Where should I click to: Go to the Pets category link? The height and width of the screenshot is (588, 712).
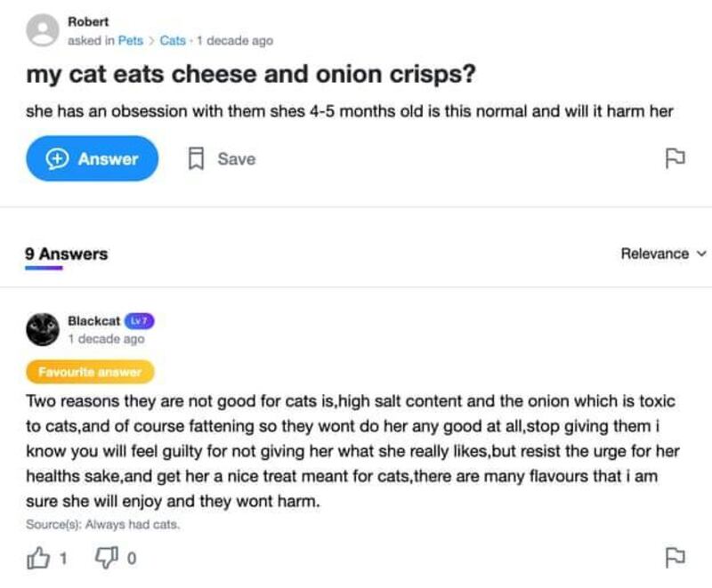[130, 40]
